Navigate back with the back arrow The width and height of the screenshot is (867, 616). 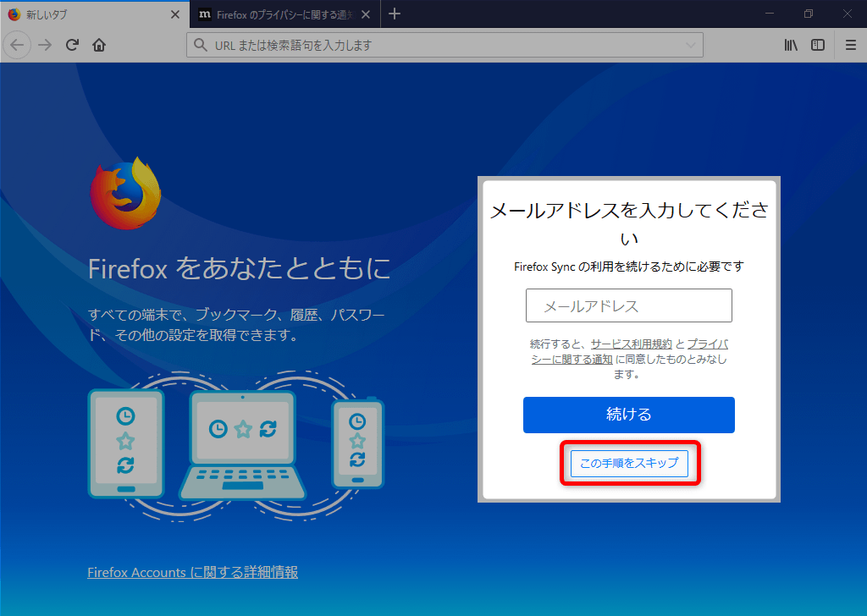(x=17, y=45)
